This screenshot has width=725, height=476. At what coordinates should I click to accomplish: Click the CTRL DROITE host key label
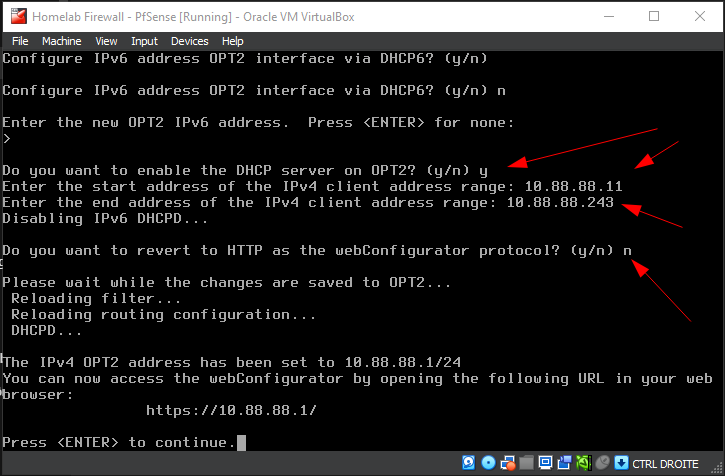665,464
